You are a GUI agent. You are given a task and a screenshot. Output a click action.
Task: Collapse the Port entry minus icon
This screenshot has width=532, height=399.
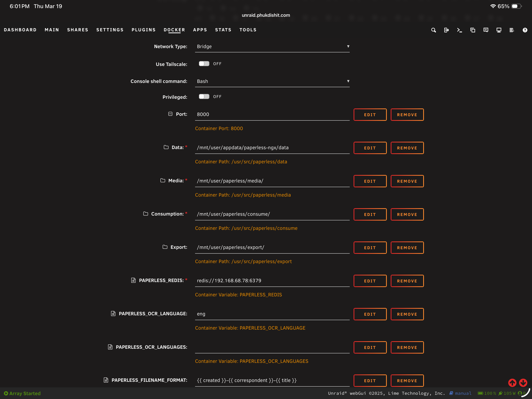(x=170, y=114)
